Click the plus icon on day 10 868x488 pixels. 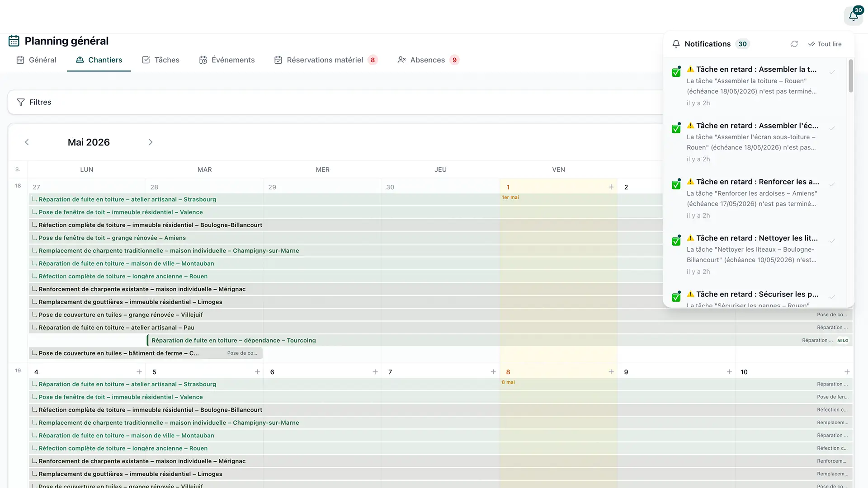point(847,372)
